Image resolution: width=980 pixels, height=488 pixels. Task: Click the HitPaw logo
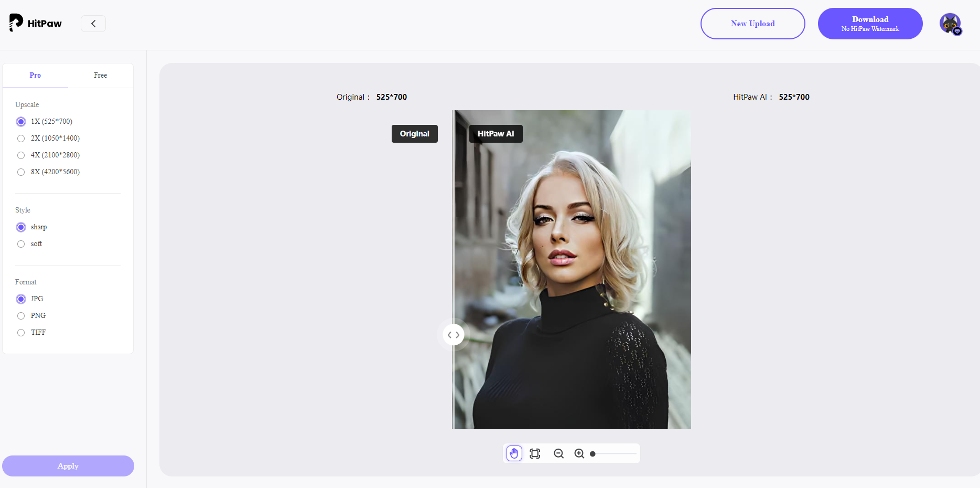pyautogui.click(x=36, y=23)
